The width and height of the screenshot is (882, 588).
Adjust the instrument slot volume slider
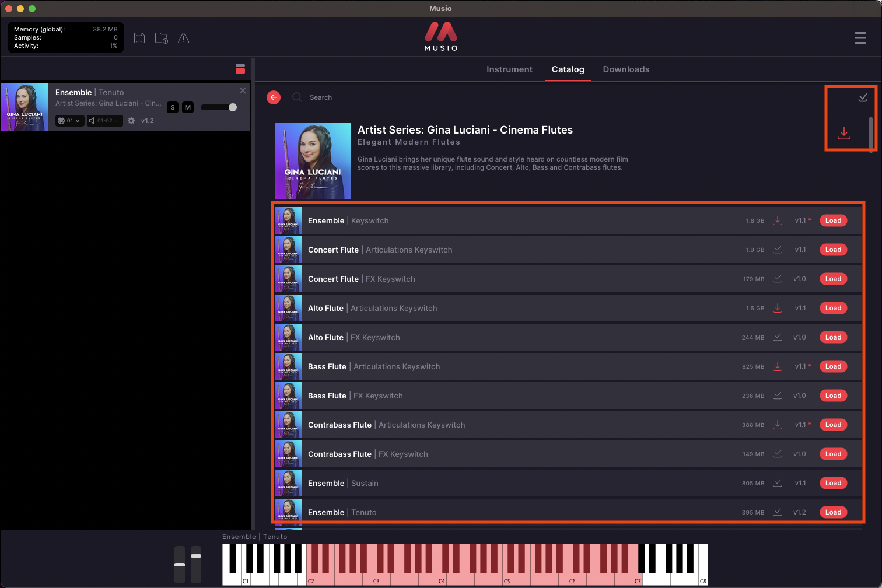pos(219,107)
